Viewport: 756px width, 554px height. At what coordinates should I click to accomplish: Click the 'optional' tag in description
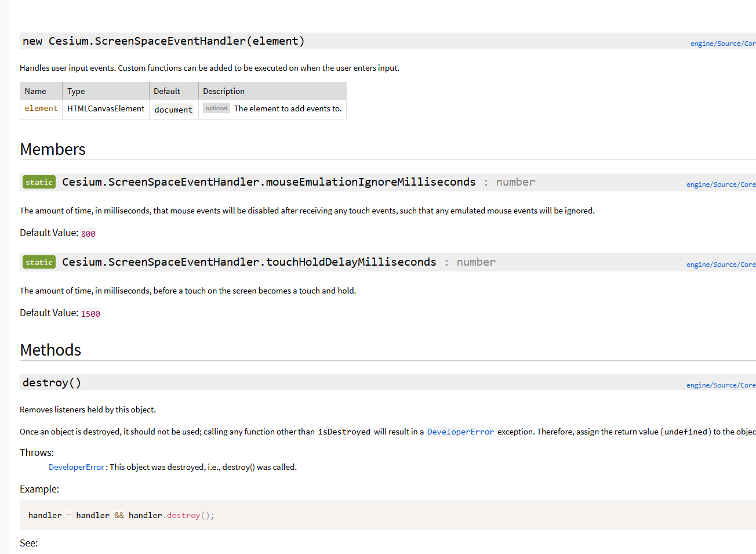[216, 108]
